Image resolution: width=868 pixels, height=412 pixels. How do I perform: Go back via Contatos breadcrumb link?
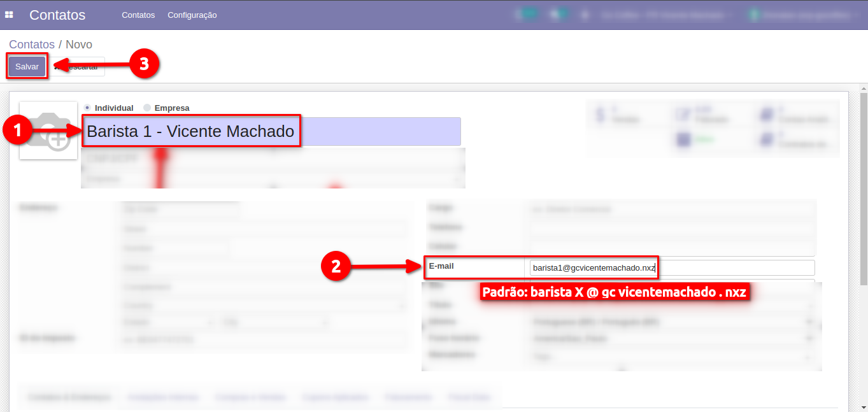click(31, 45)
